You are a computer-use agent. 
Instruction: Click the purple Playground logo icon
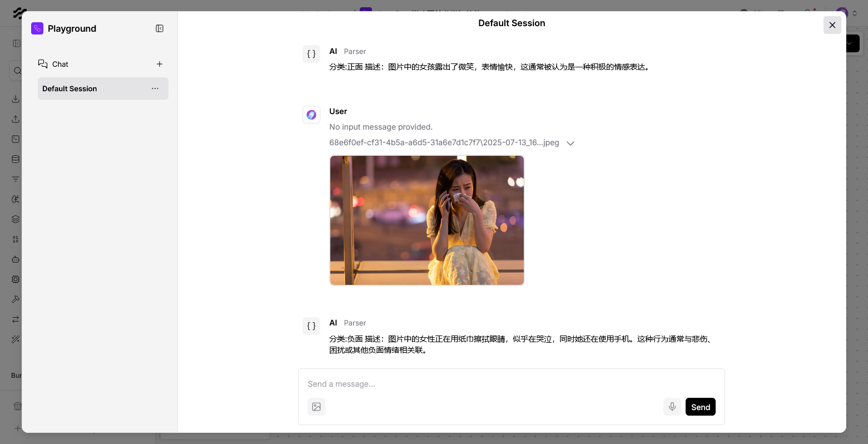[37, 28]
